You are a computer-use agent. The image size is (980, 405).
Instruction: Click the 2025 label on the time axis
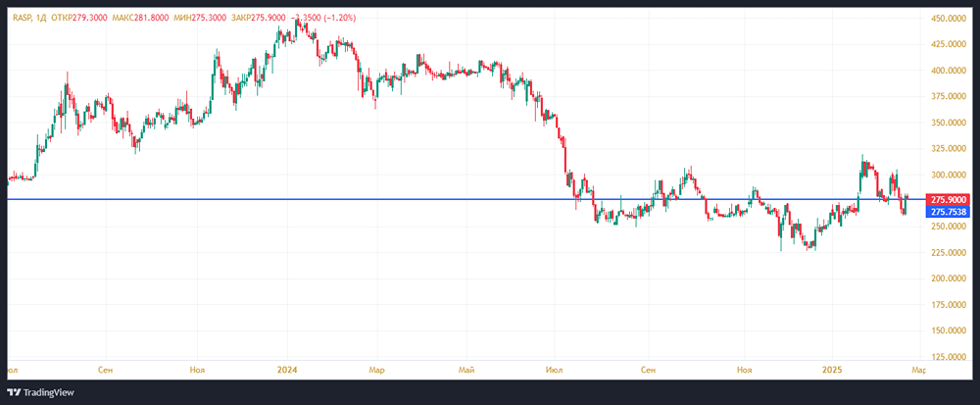click(x=831, y=370)
